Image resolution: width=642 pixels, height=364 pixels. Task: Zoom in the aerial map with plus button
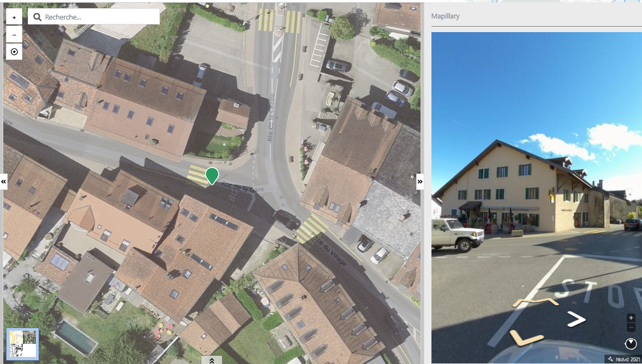click(14, 17)
